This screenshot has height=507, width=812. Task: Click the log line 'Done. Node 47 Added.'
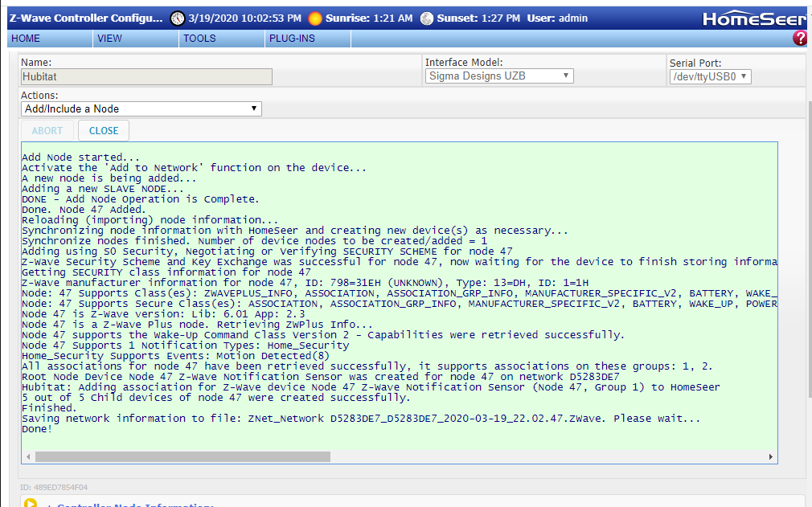(x=84, y=210)
